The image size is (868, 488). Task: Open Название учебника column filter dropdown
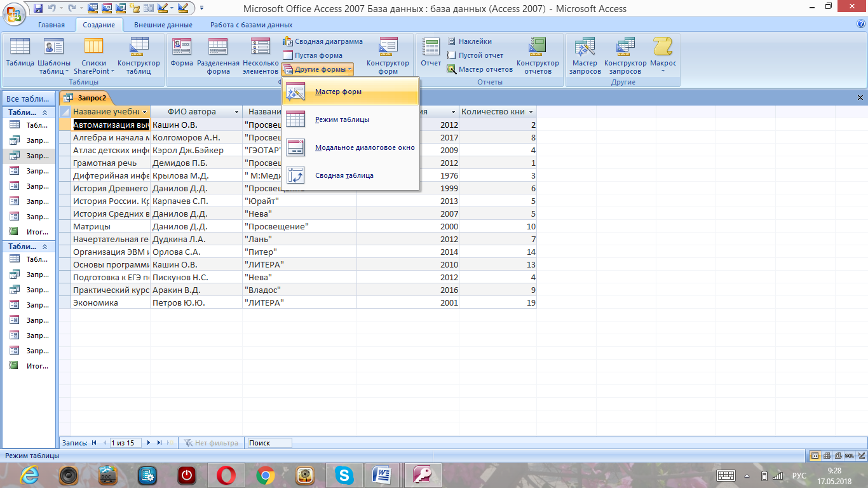point(145,112)
